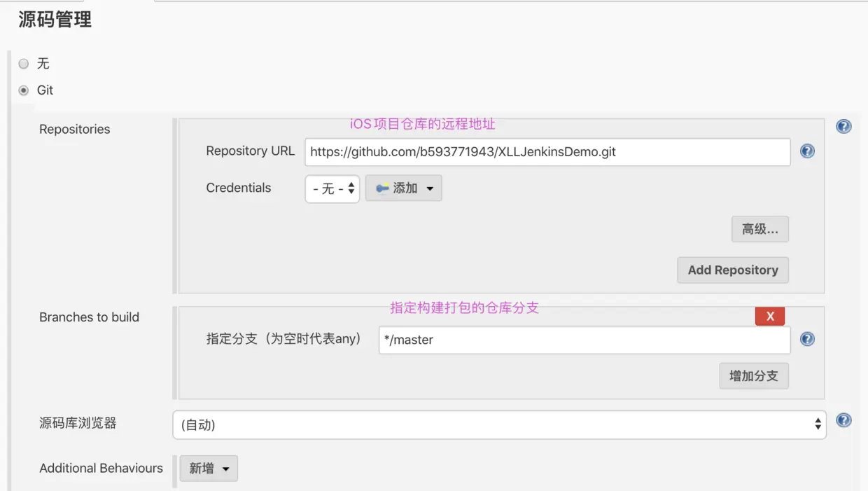The image size is (868, 491).
Task: Click the Add Repository button
Action: 733,270
